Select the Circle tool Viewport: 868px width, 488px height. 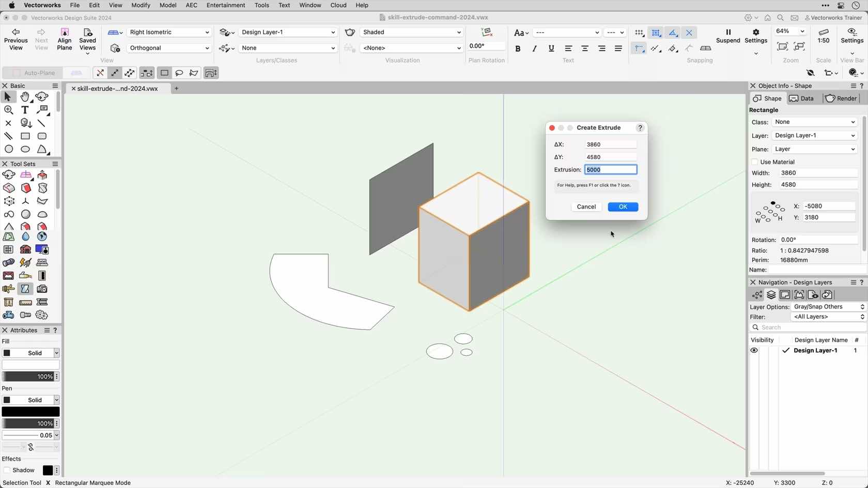click(x=8, y=149)
